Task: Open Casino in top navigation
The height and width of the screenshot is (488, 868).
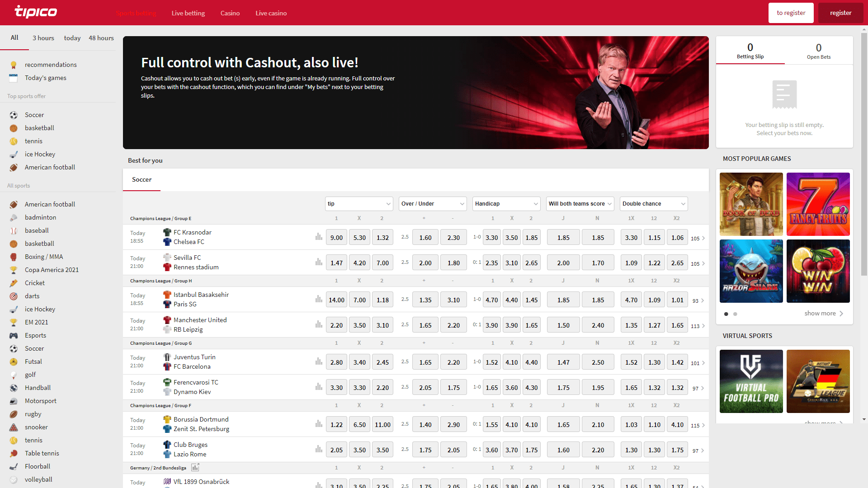Action: (230, 13)
